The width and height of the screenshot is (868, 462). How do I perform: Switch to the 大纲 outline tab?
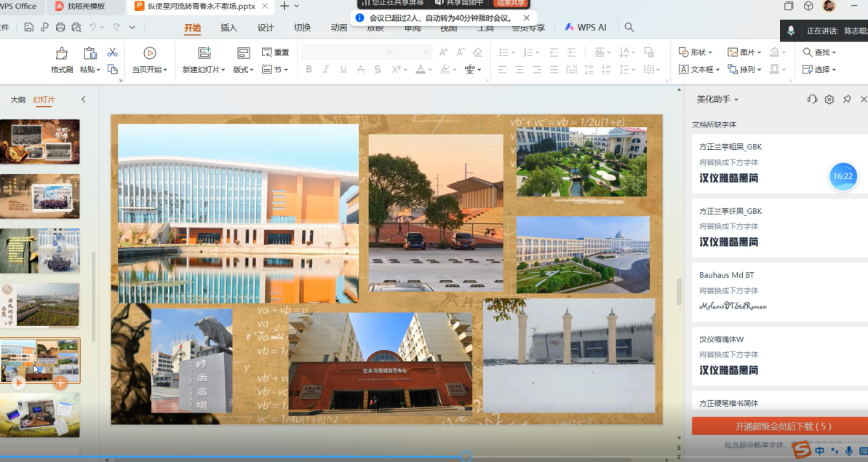point(17,100)
